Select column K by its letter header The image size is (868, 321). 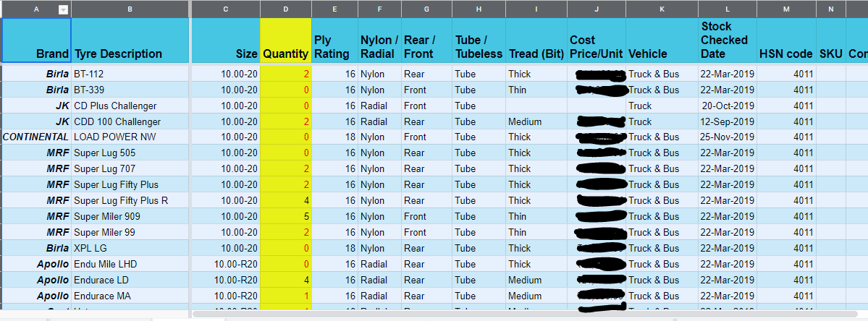click(662, 9)
